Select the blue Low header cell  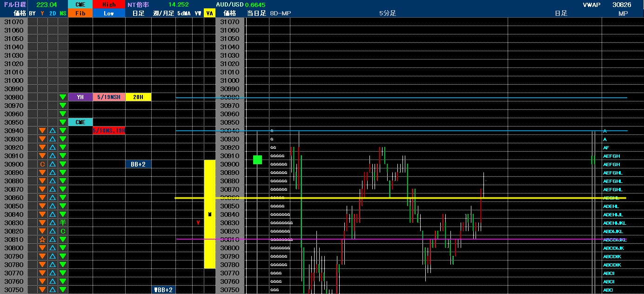109,13
